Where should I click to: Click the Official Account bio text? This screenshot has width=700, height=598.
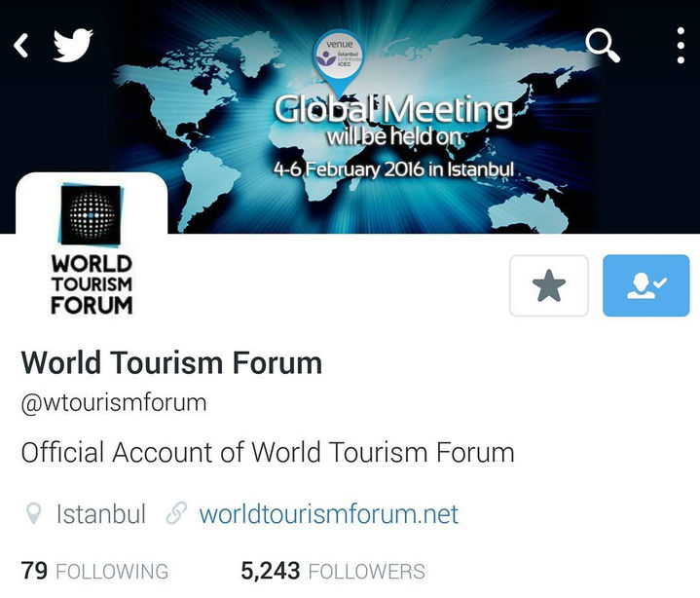[x=268, y=452]
